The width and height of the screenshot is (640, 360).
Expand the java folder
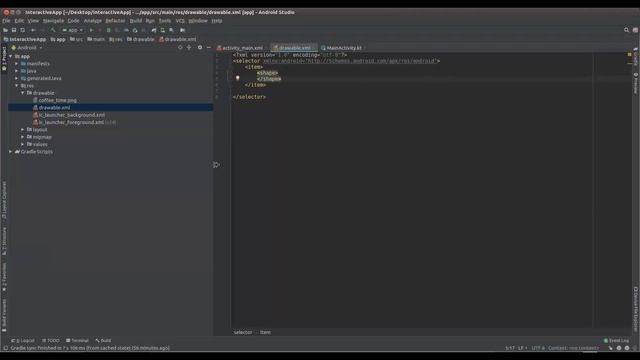point(17,71)
